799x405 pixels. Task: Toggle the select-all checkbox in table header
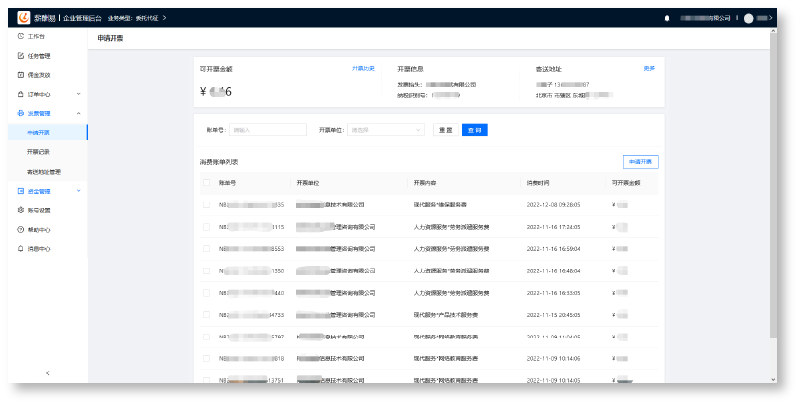207,183
